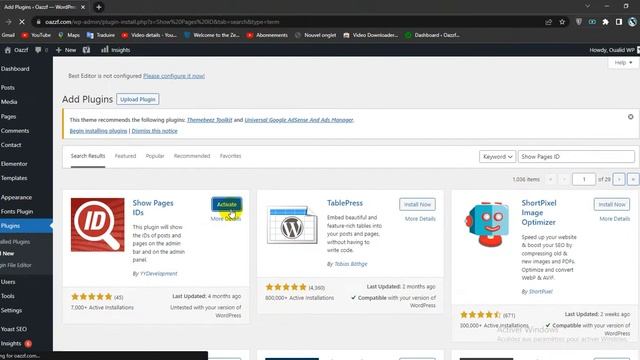Open Video Downloader bookmark
The height and width of the screenshot is (360, 640).
click(x=371, y=35)
